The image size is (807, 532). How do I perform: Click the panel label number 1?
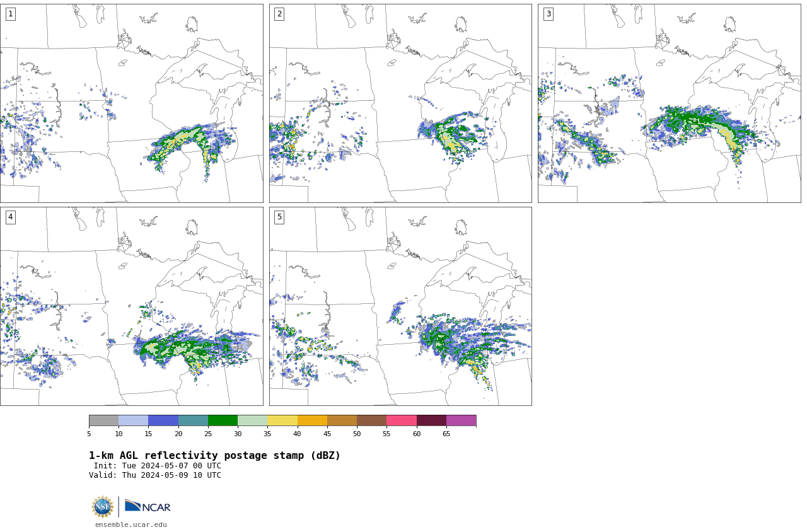(x=10, y=14)
